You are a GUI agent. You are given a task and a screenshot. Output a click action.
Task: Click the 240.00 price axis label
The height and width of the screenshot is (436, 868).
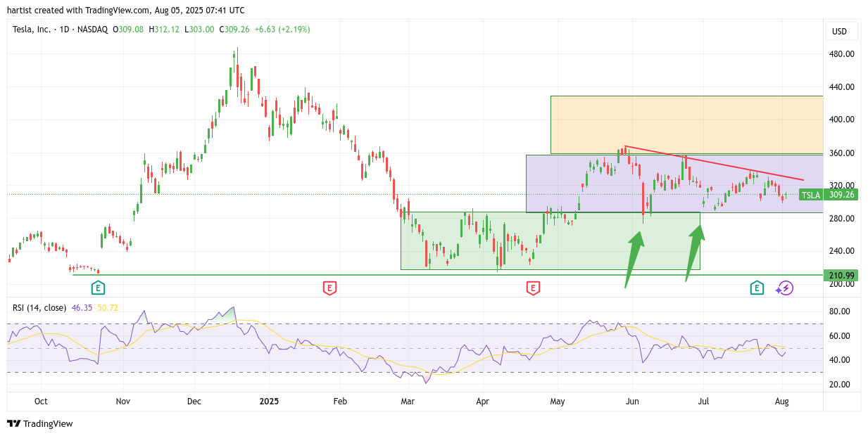[x=843, y=251]
